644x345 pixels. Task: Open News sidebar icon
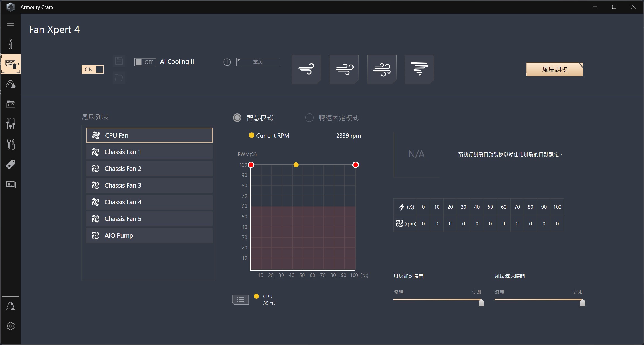(x=11, y=184)
